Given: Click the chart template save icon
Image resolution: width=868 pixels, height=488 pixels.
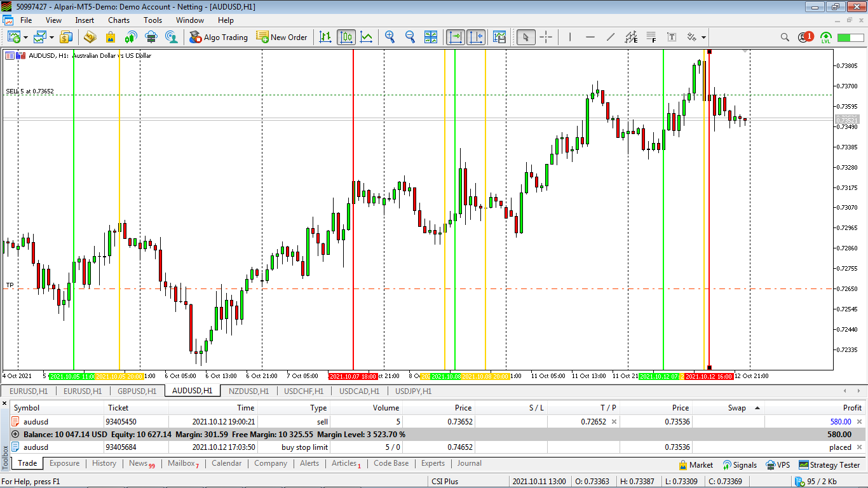Looking at the screenshot, I should (x=499, y=37).
